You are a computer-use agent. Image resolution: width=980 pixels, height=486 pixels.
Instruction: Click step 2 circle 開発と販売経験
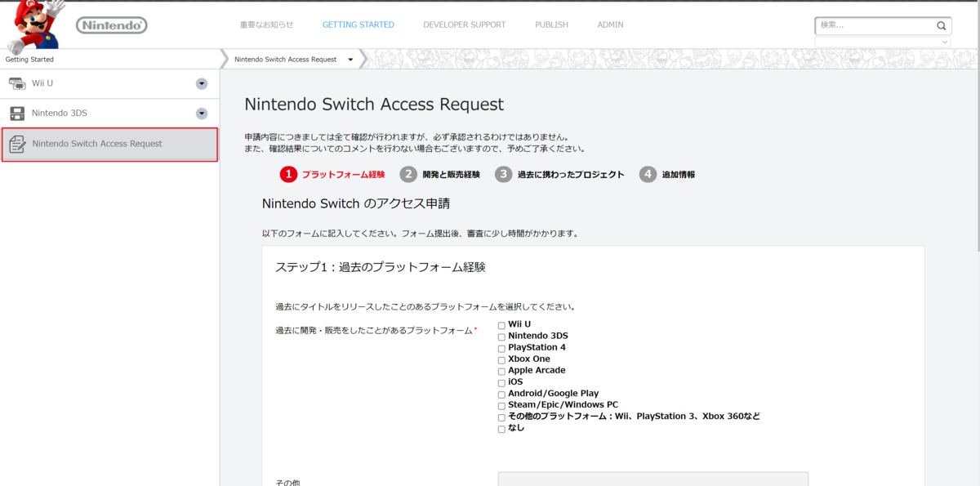[408, 175]
